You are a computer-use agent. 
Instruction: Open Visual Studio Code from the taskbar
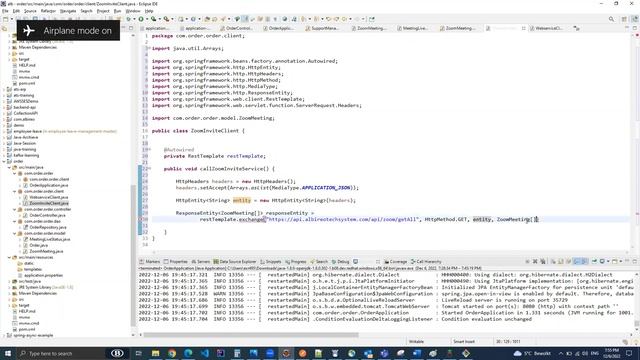point(204,353)
